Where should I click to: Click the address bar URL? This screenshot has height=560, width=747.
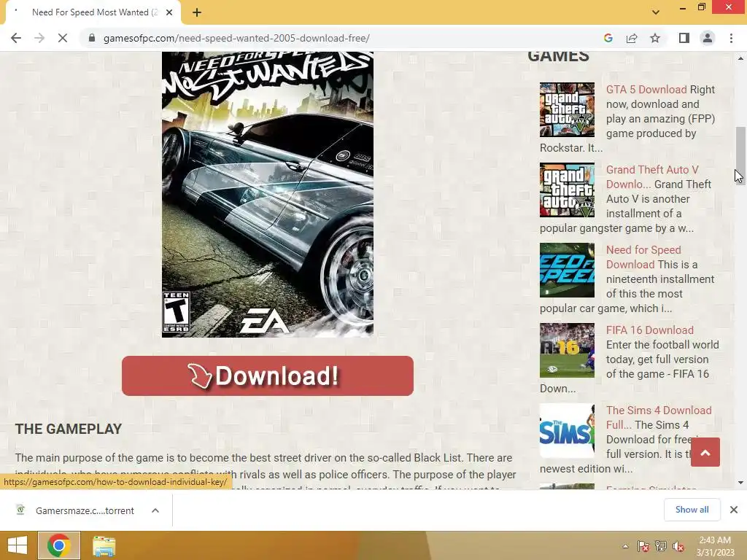coord(236,38)
